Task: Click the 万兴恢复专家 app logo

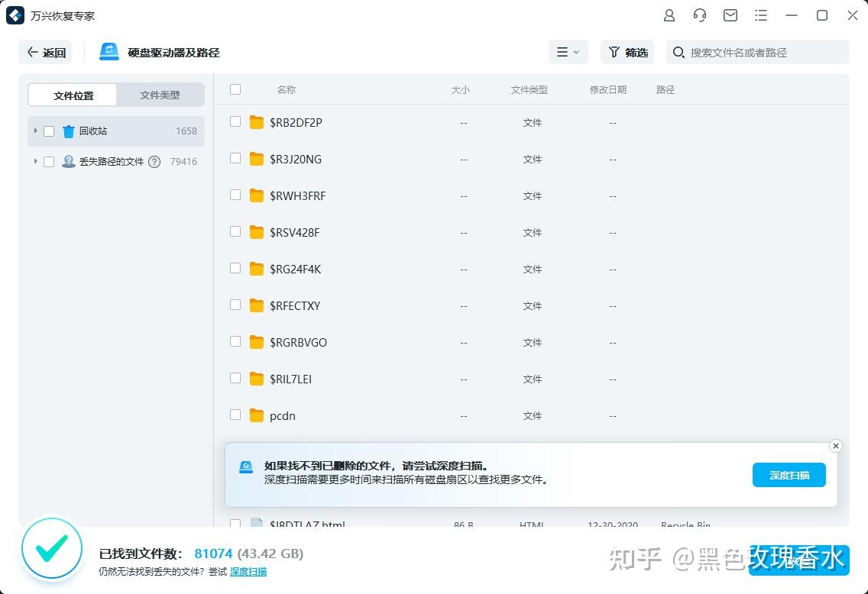Action: [15, 15]
